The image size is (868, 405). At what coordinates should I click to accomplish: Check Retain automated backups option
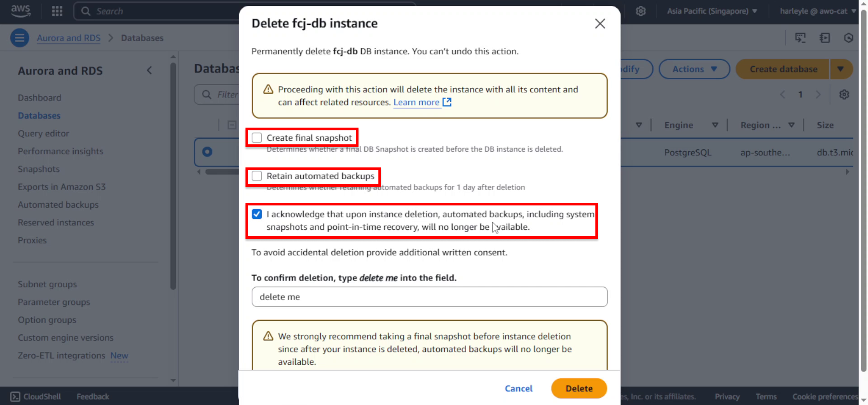(x=257, y=176)
